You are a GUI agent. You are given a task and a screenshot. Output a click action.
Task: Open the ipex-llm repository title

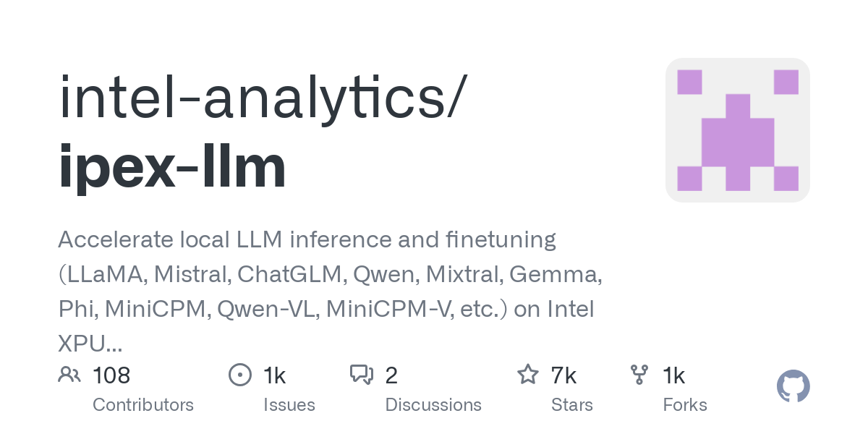pos(172,166)
